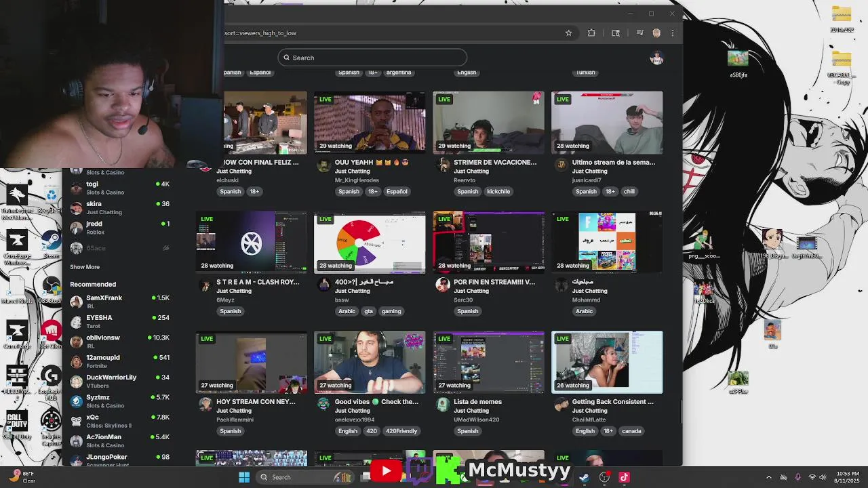Open onelovexx1994 stream thumbnail
The width and height of the screenshot is (868, 488).
(x=370, y=362)
